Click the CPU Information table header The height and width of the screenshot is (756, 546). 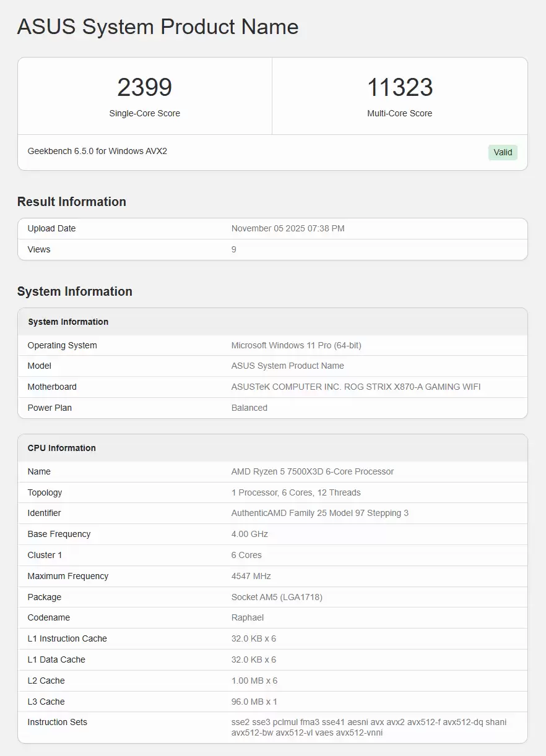(62, 448)
